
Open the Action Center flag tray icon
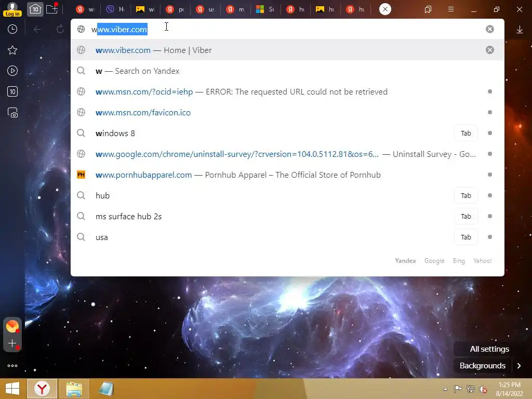(458, 389)
